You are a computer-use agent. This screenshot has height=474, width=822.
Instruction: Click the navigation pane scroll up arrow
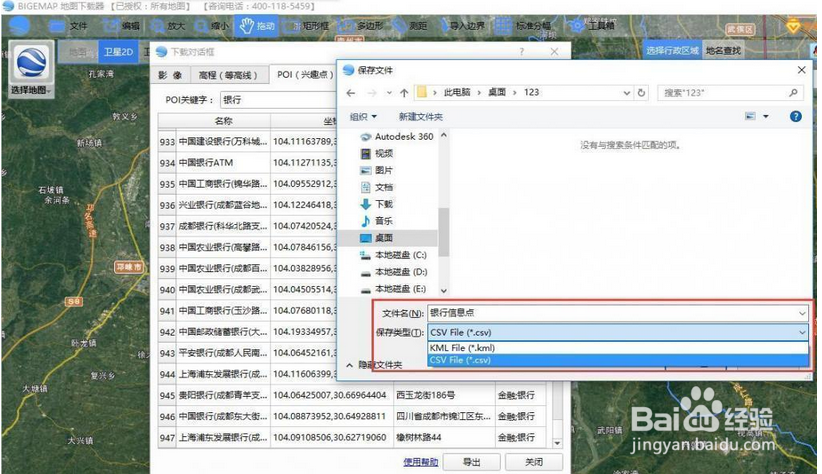point(444,135)
